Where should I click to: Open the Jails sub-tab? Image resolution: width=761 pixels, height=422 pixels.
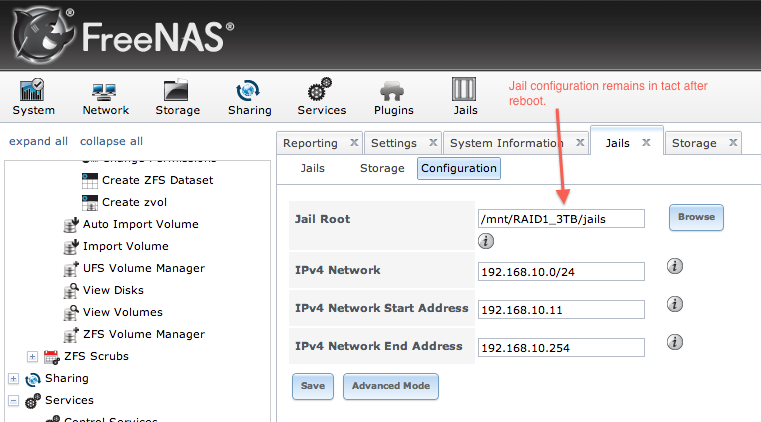pyautogui.click(x=313, y=168)
